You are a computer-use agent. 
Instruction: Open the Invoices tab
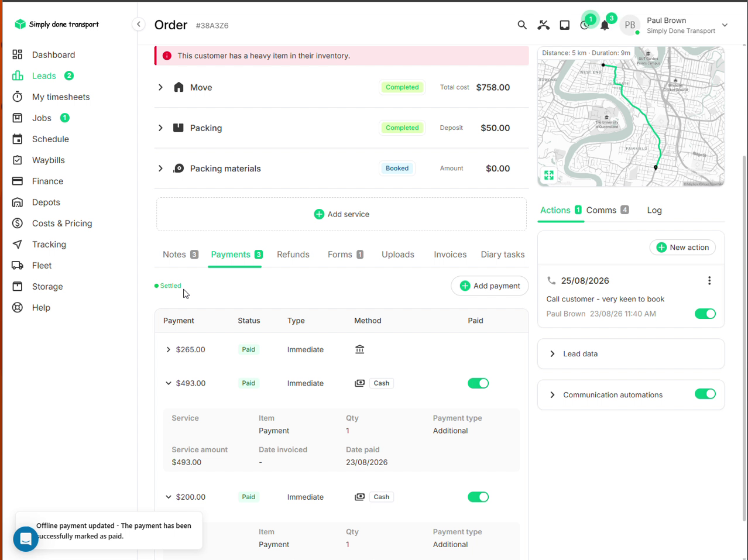pyautogui.click(x=450, y=255)
